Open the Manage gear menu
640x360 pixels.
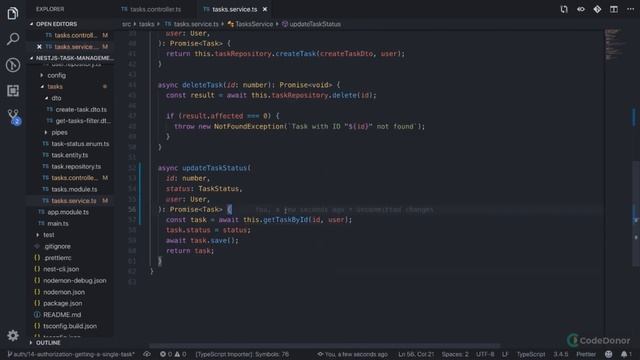tap(13, 336)
